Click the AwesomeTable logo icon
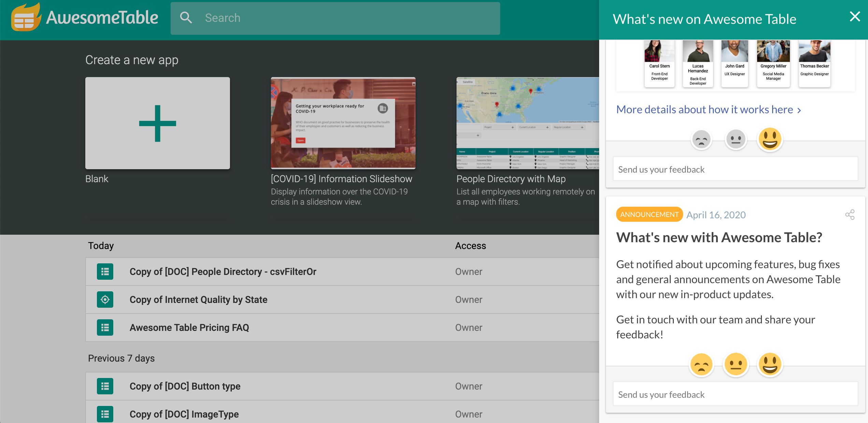This screenshot has height=423, width=868. (x=26, y=17)
